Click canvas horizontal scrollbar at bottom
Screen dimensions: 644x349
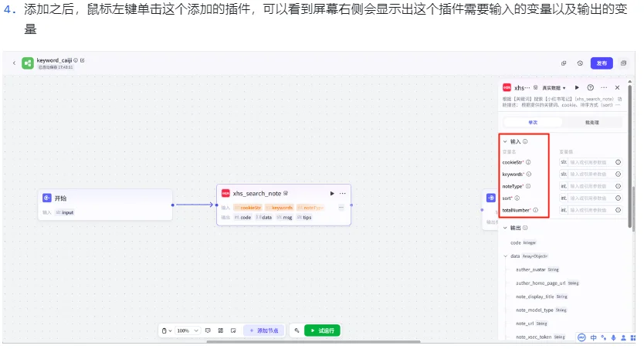pos(314,341)
